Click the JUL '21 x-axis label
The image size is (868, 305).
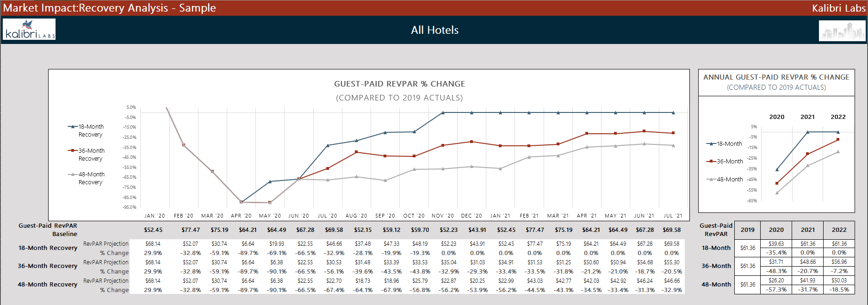click(673, 216)
